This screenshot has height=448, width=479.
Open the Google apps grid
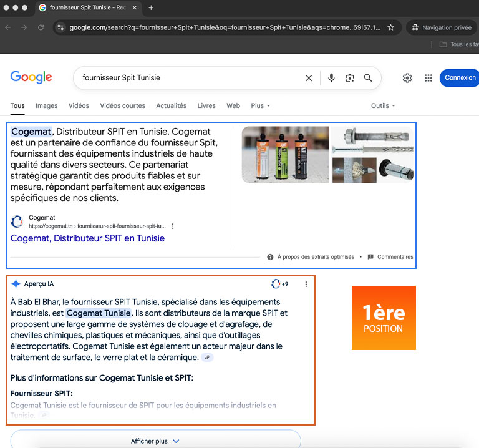(428, 78)
